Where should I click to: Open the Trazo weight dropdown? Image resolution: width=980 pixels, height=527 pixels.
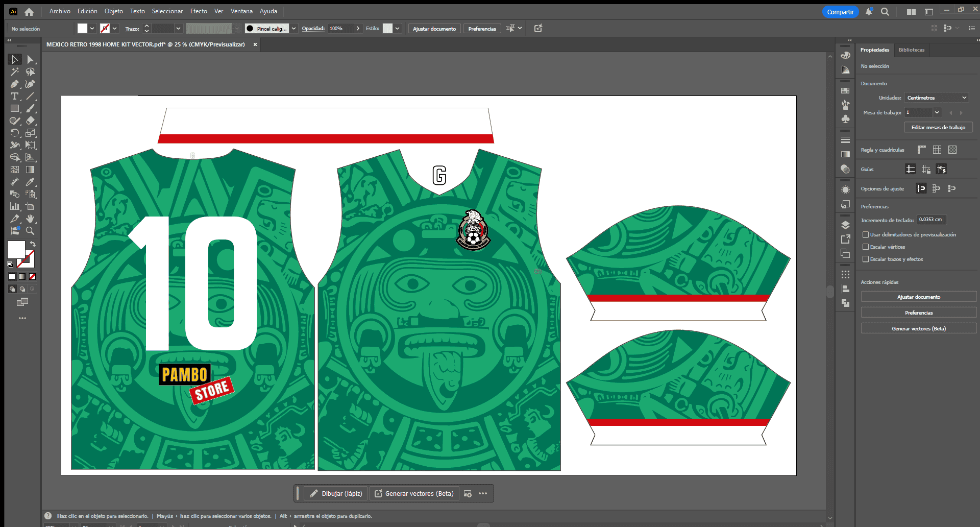pos(178,29)
